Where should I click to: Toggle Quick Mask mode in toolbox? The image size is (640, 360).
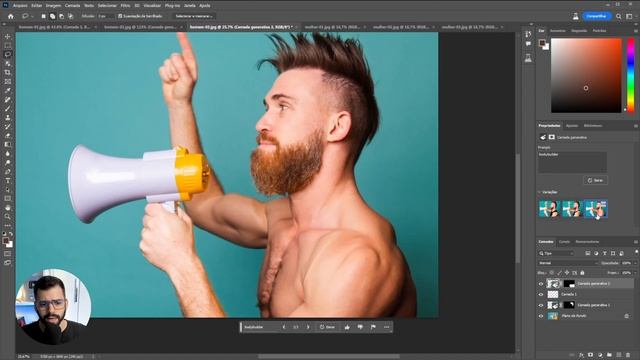pos(7,254)
